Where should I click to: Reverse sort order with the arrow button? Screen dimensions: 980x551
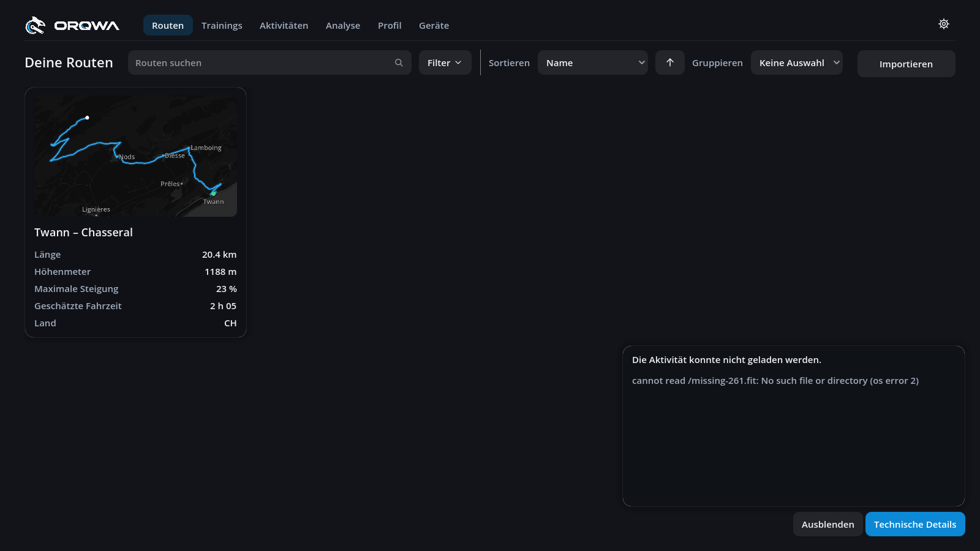pyautogui.click(x=670, y=62)
